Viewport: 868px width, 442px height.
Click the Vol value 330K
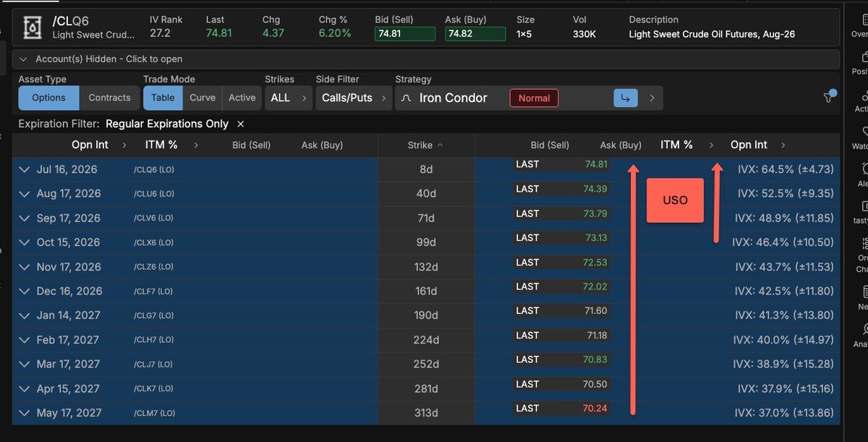(x=584, y=34)
